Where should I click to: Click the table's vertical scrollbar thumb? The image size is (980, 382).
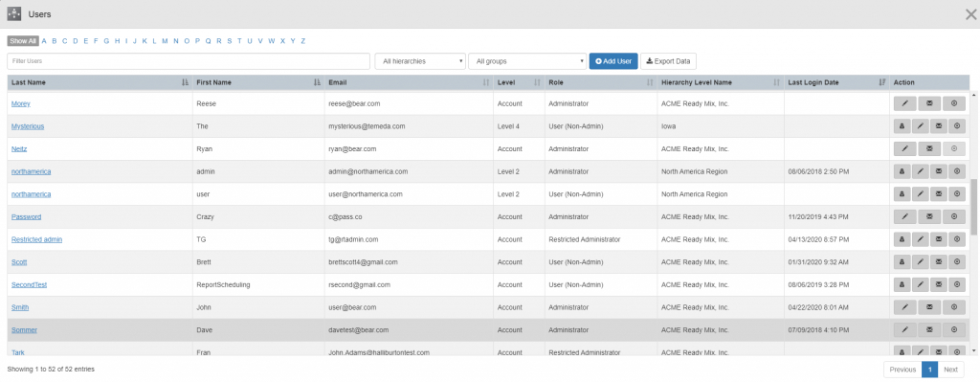(974, 207)
